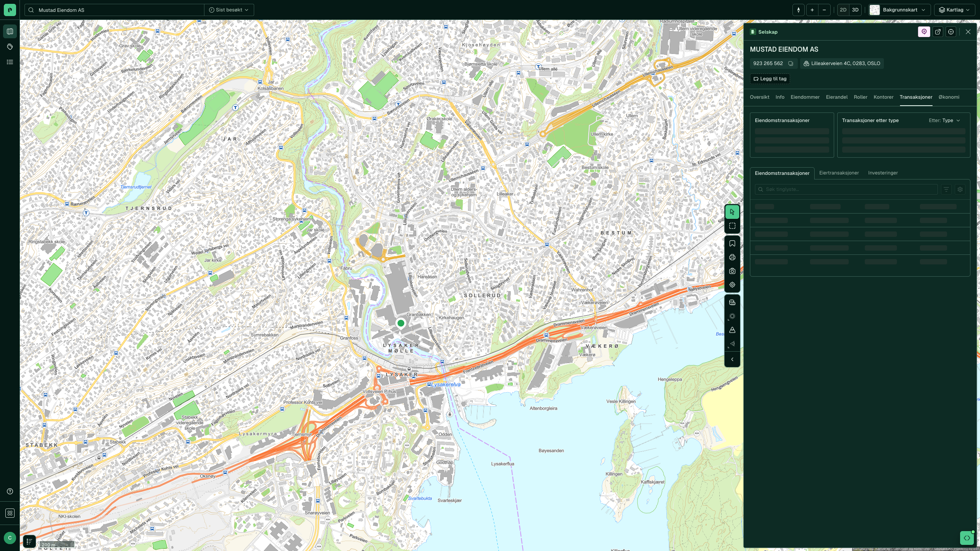Image resolution: width=980 pixels, height=551 pixels.
Task: Toggle the show-on-map pin icon in panel
Action: tap(924, 32)
